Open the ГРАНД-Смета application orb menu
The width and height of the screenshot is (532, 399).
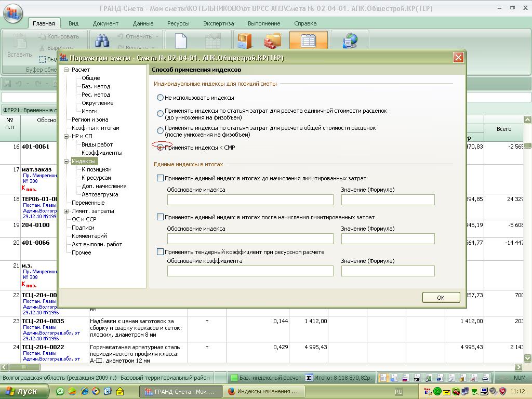[x=13, y=12]
